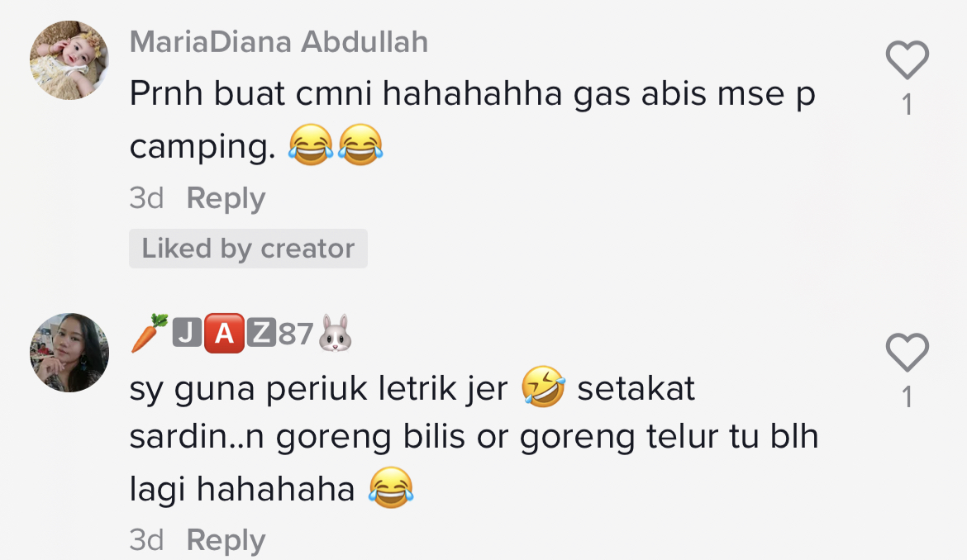Screen dimensions: 967x560
Task: Open MariaDiana Abdullah's baby profile picture
Action: [x=69, y=60]
